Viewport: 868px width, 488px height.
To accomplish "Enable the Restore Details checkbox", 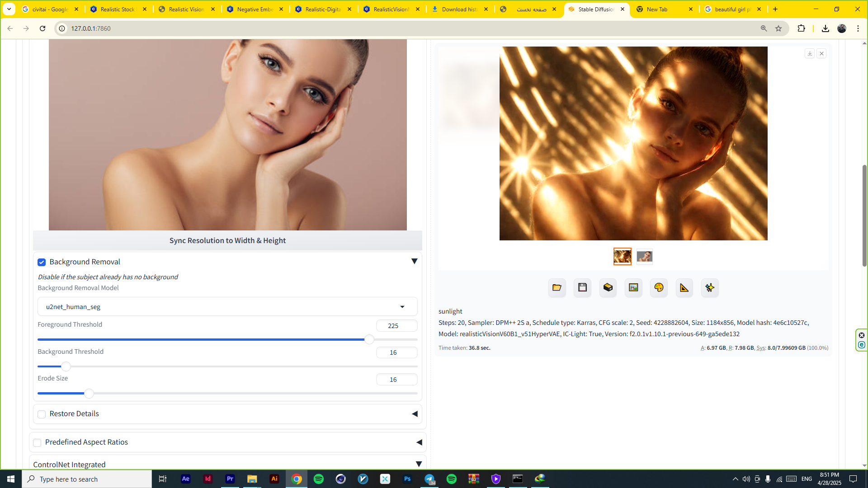I will 42,414.
